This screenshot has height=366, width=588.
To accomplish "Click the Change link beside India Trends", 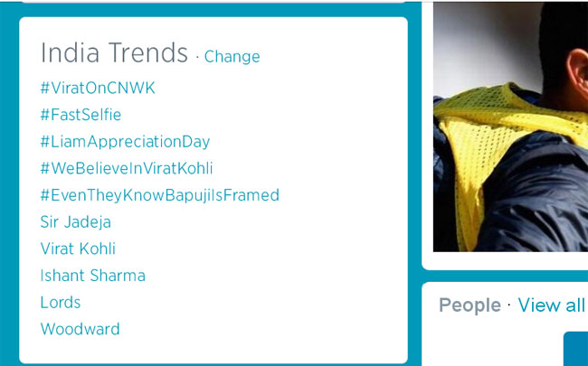I will tap(232, 57).
